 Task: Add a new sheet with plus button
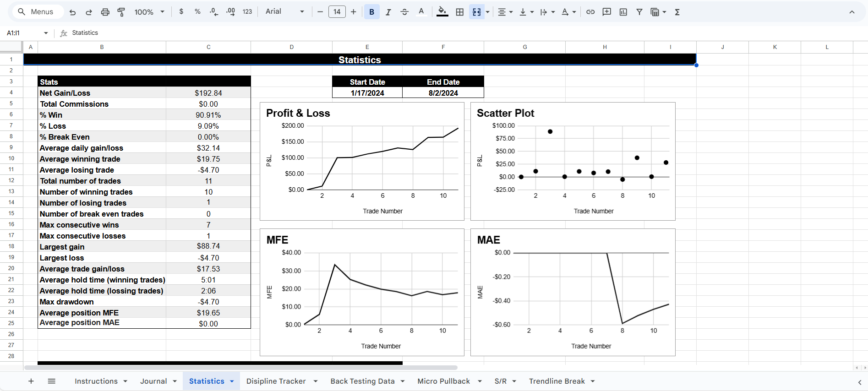click(x=31, y=381)
